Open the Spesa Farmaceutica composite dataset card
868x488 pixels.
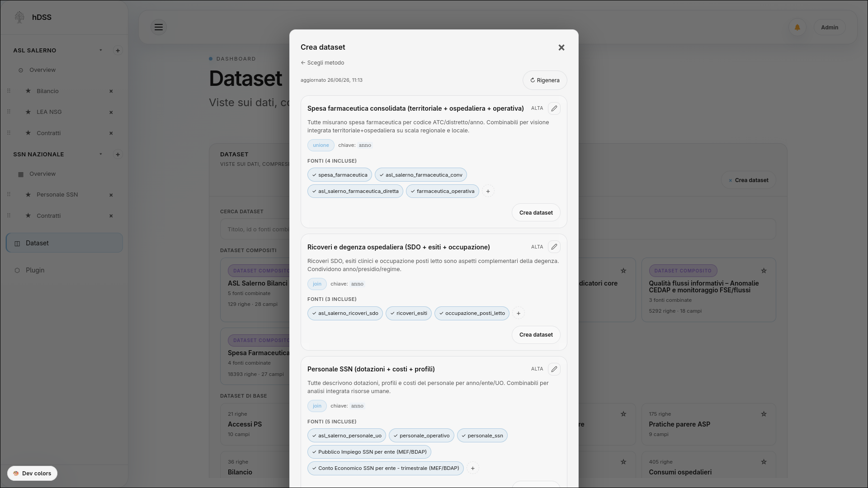(x=255, y=357)
